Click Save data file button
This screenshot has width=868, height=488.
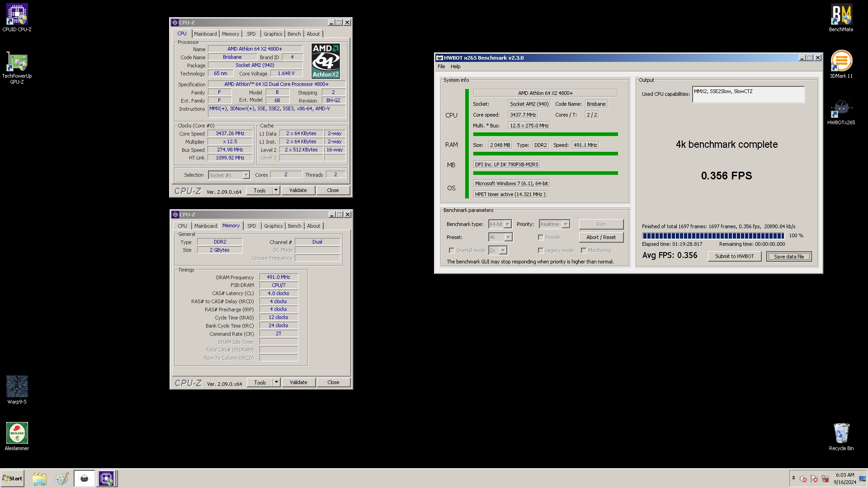pyautogui.click(x=789, y=257)
